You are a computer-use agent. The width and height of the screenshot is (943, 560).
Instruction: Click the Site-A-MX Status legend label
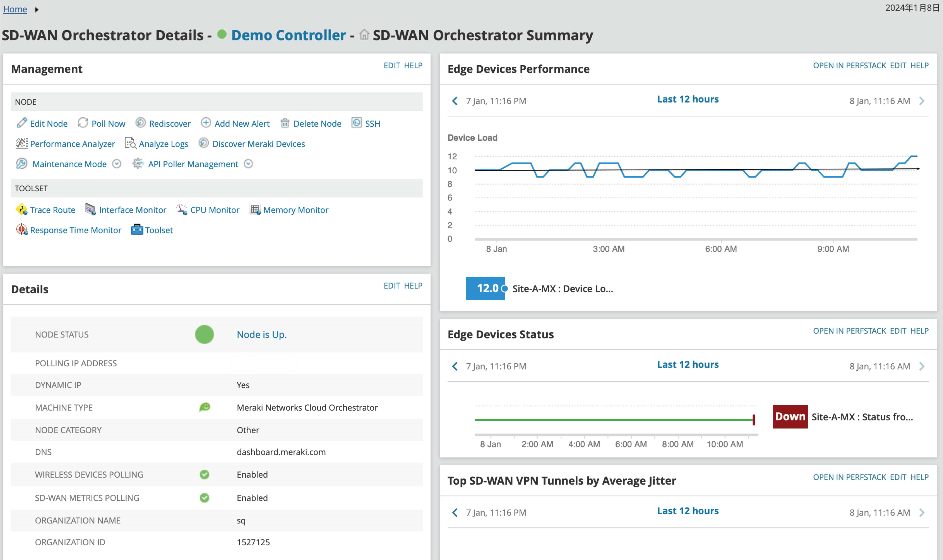click(x=862, y=417)
